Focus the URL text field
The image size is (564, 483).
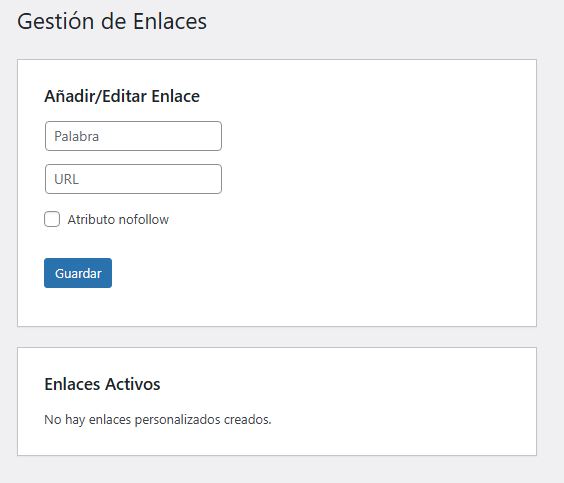pyautogui.click(x=133, y=179)
